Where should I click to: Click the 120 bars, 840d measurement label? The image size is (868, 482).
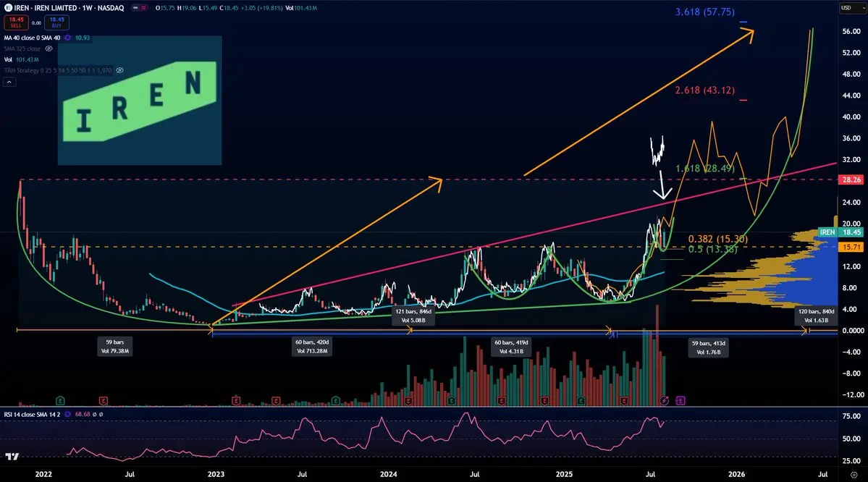(x=816, y=316)
